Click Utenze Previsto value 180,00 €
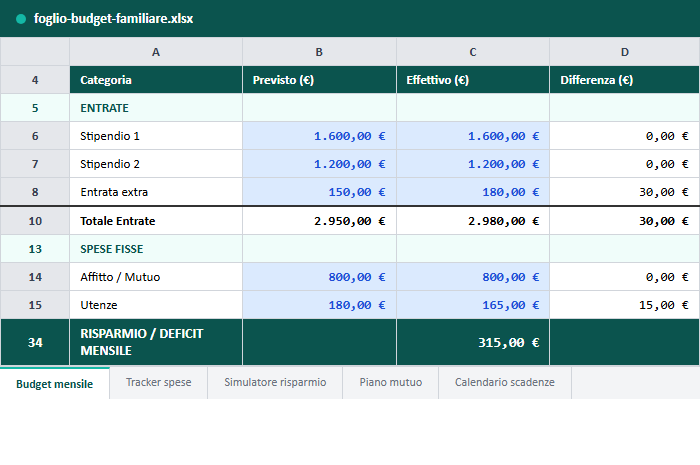 [319, 305]
